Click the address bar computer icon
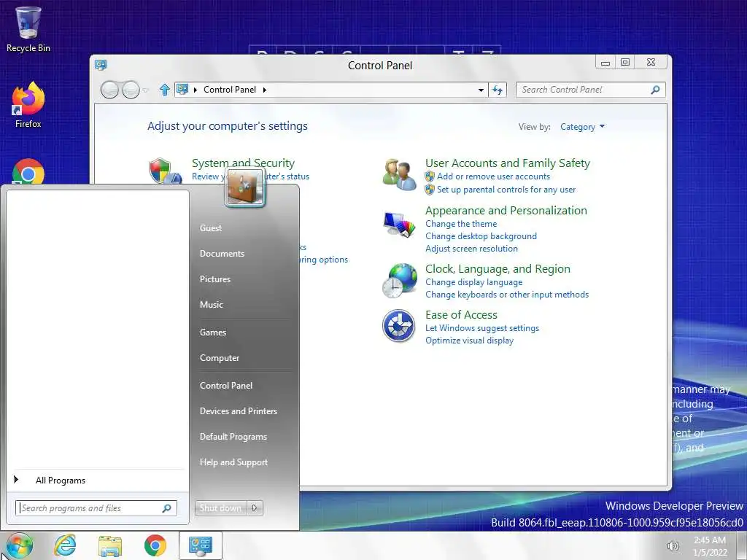 point(182,89)
